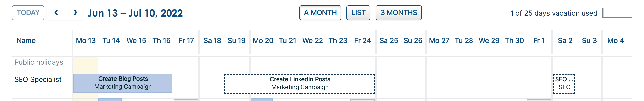Open the Create Blog Posts booking
This screenshot has width=644, height=101.
tap(123, 83)
